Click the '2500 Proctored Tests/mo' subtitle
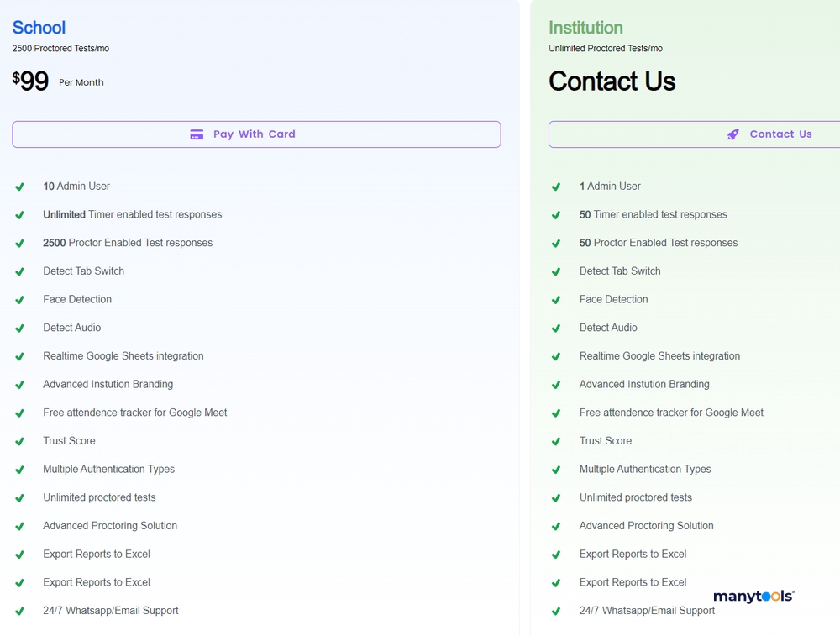Image resolution: width=840 pixels, height=636 pixels. pos(60,48)
